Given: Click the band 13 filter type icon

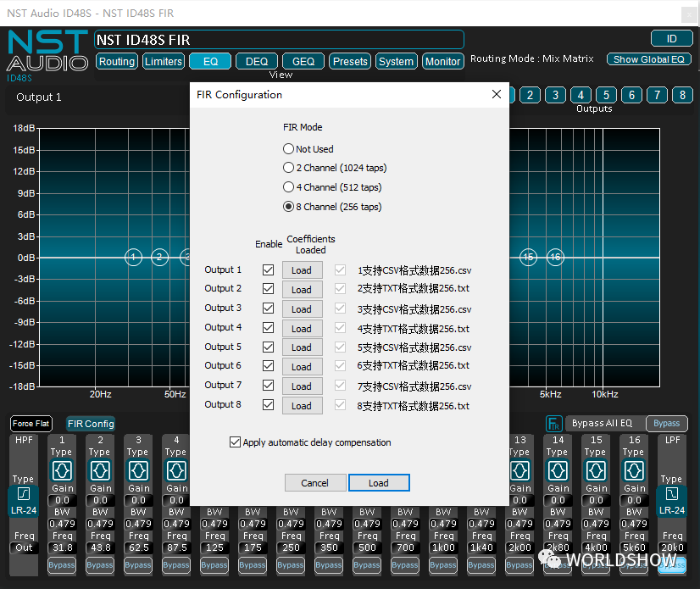Looking at the screenshot, I should coord(519,470).
